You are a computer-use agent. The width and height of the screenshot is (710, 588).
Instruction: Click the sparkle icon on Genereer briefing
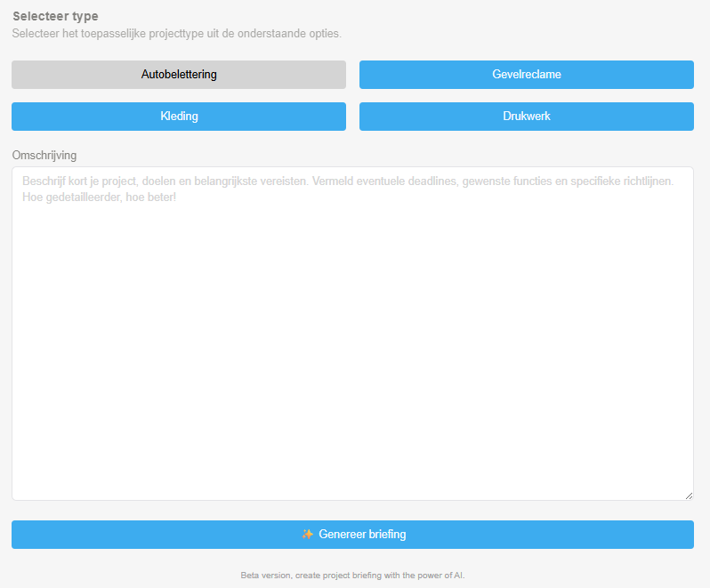point(308,534)
